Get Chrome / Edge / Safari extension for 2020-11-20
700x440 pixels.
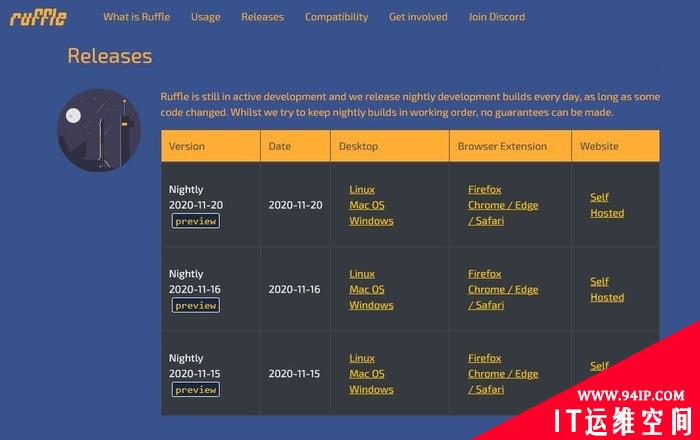click(503, 213)
